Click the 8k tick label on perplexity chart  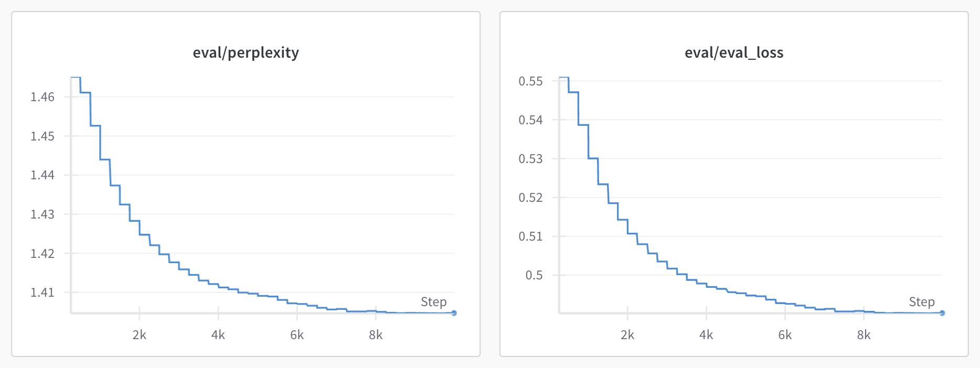(376, 335)
